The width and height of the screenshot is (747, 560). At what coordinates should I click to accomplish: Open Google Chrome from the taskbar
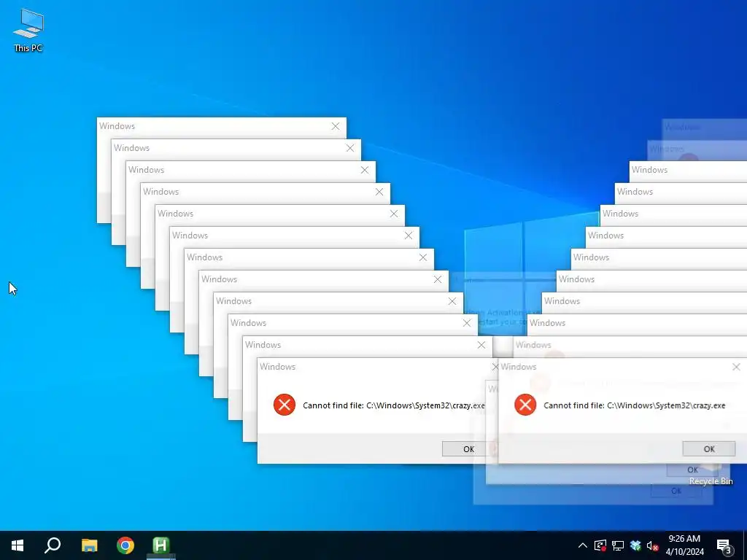(x=125, y=545)
